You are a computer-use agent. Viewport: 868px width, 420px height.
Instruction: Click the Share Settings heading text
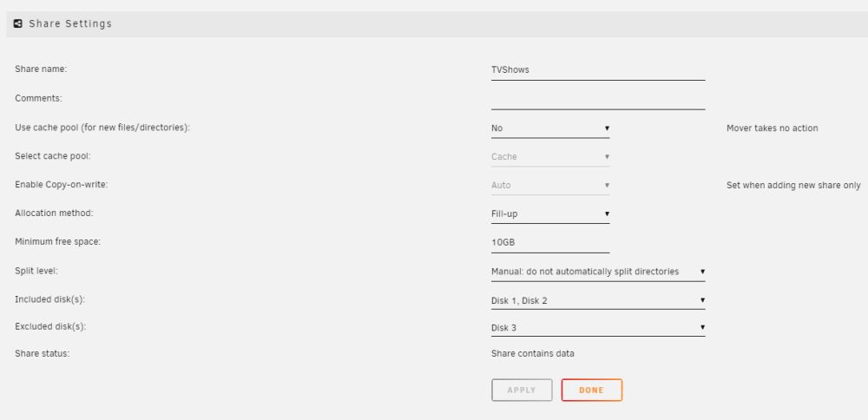70,23
